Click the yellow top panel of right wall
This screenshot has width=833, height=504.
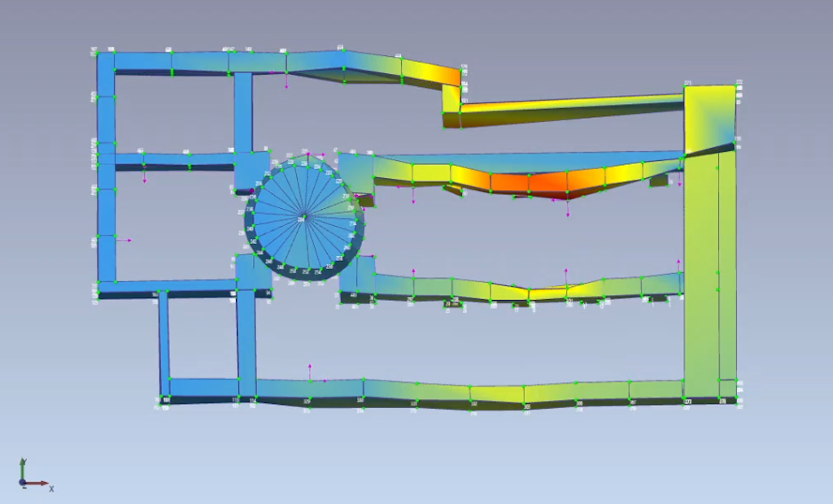tap(709, 119)
